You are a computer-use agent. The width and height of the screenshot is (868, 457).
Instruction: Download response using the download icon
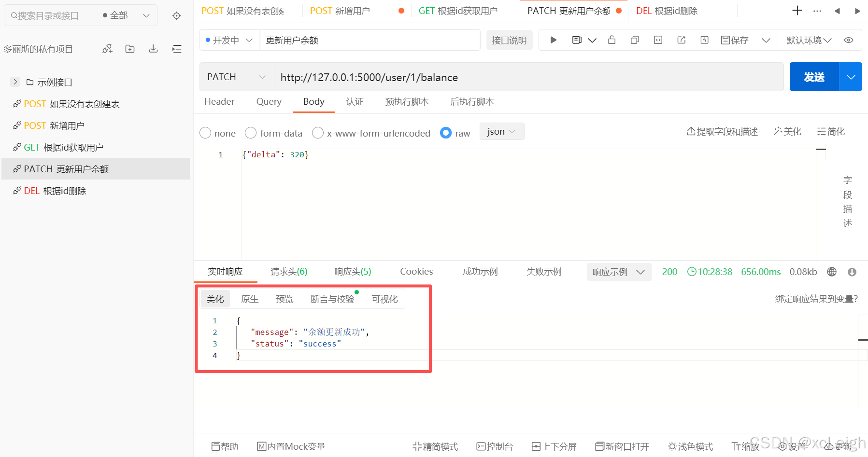[x=852, y=272]
